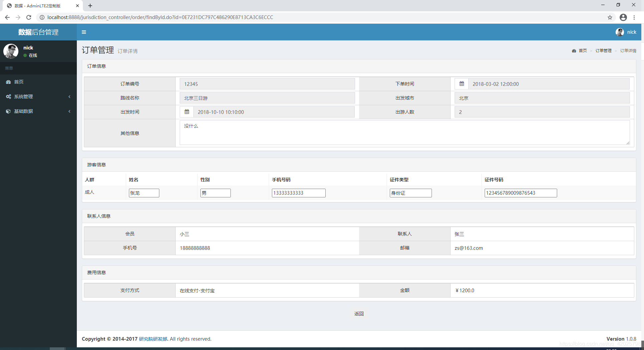Open the browser profile account icon

pyautogui.click(x=623, y=17)
